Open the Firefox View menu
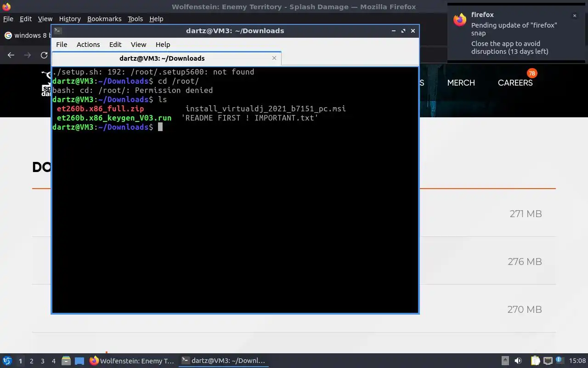 pyautogui.click(x=45, y=19)
